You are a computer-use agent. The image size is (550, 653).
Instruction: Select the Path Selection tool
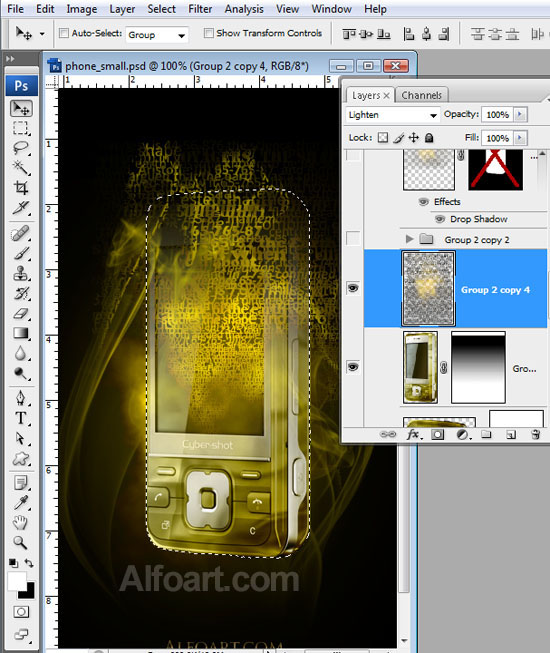click(21, 438)
